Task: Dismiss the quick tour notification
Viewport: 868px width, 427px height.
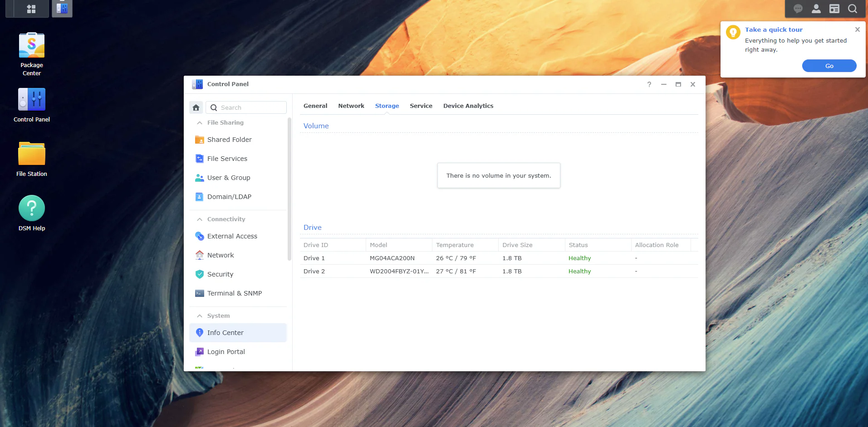Action: [x=858, y=29]
